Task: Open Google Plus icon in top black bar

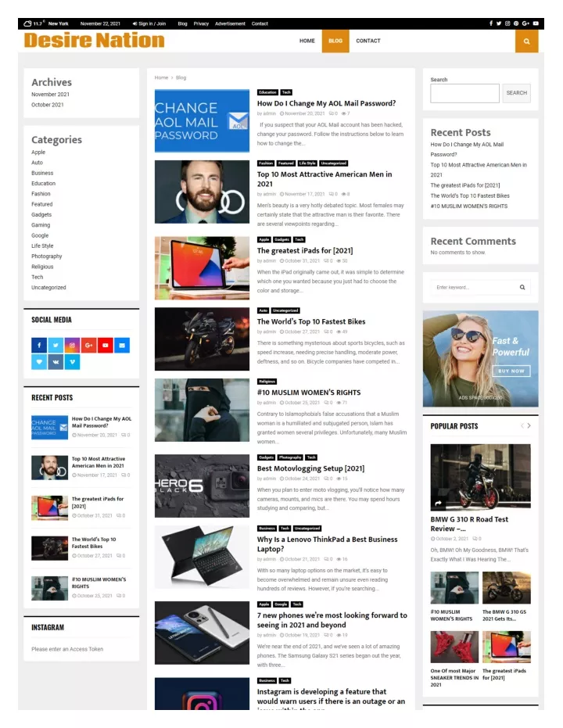Action: click(x=525, y=23)
